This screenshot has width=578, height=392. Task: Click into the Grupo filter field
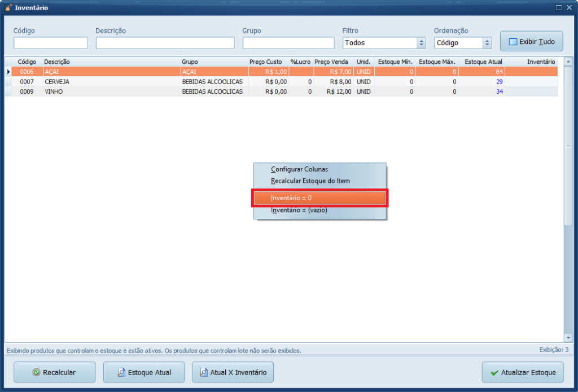[x=288, y=43]
